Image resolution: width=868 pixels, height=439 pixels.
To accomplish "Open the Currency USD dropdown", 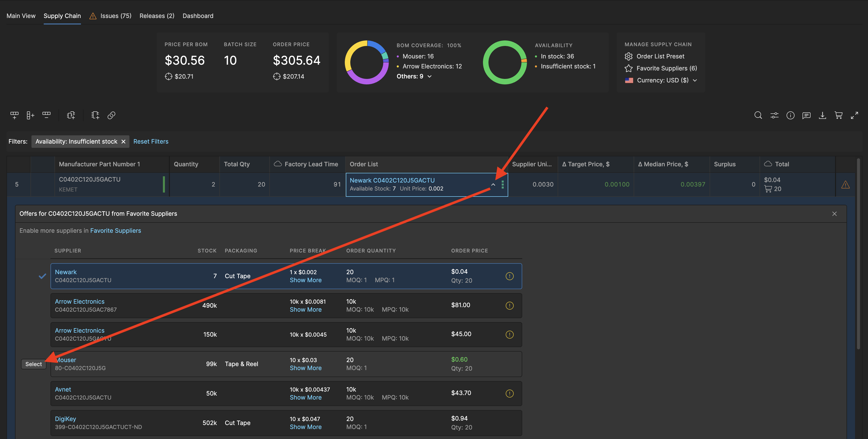I will [x=695, y=80].
